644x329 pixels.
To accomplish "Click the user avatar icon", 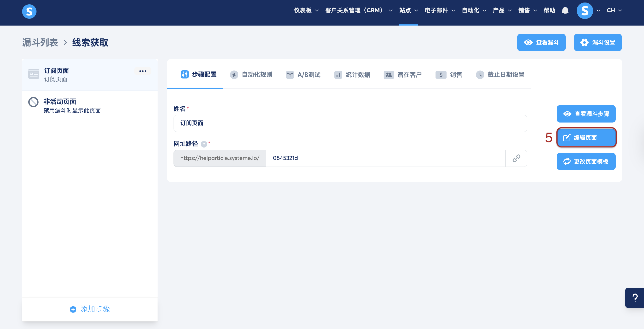I will coord(585,10).
